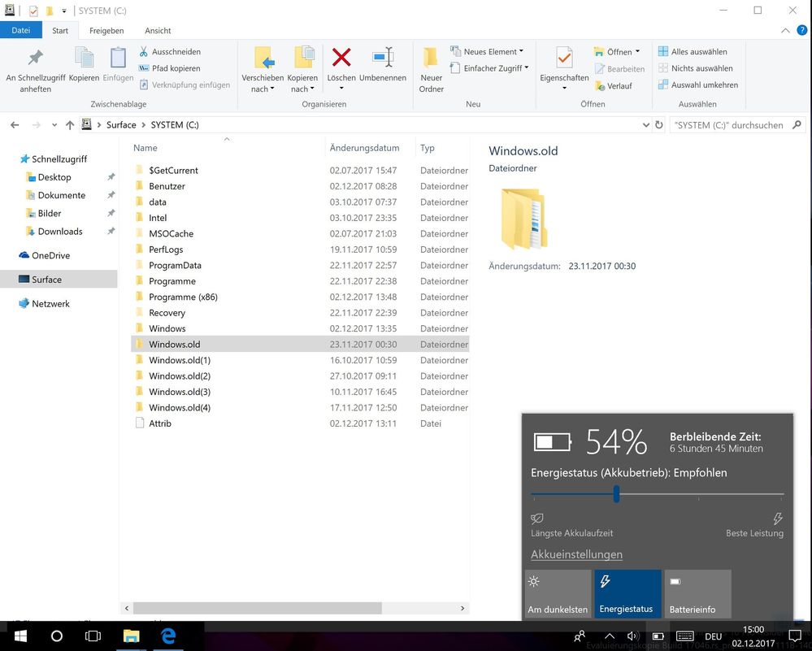This screenshot has width=812, height=651.
Task: Switch to the Ansicht tab
Action: [x=158, y=31]
